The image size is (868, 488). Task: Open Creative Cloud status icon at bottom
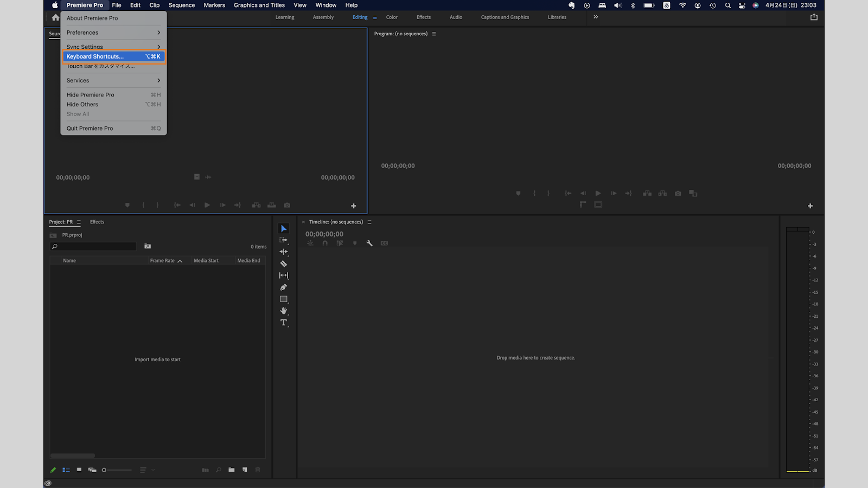click(x=48, y=483)
